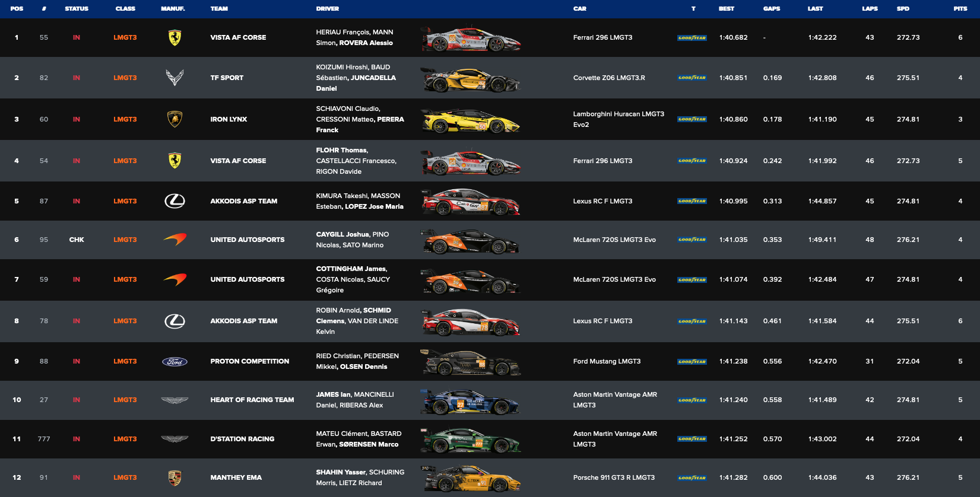Click the Lamborghini emblem for Iron Lynx
980x497 pixels.
175,119
